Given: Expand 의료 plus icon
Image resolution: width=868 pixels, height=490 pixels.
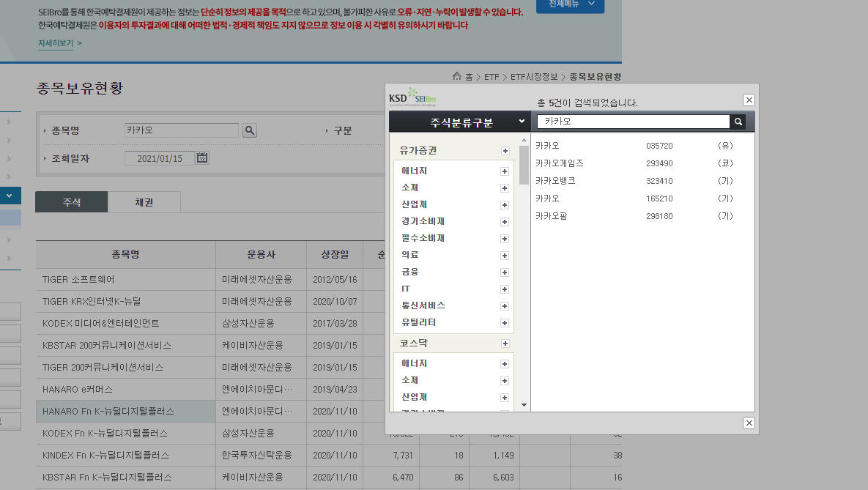Looking at the screenshot, I should [504, 255].
